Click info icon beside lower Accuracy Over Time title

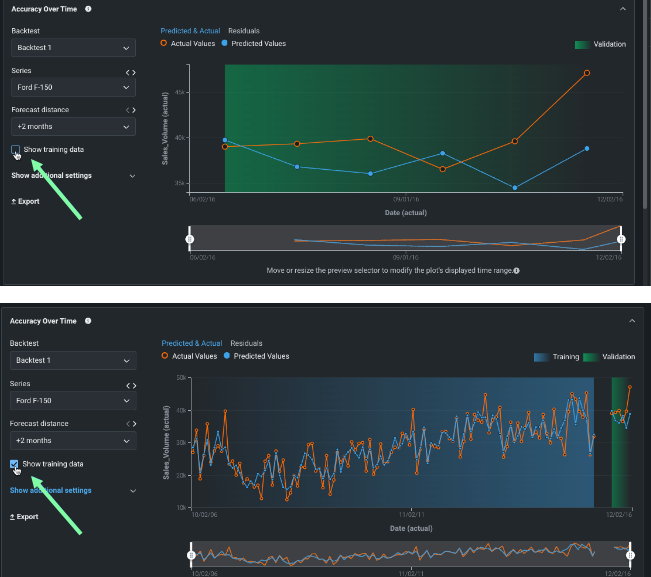(x=89, y=321)
